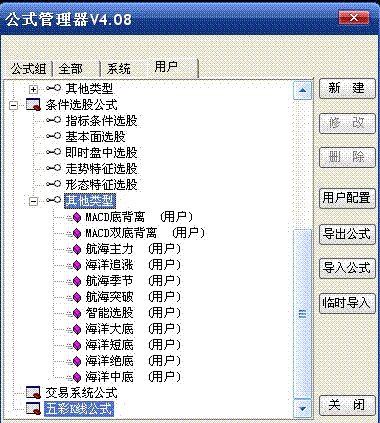Viewport: 380px width, 423px height.
Task: Switch to the 公式组 tab
Action: click(x=29, y=69)
